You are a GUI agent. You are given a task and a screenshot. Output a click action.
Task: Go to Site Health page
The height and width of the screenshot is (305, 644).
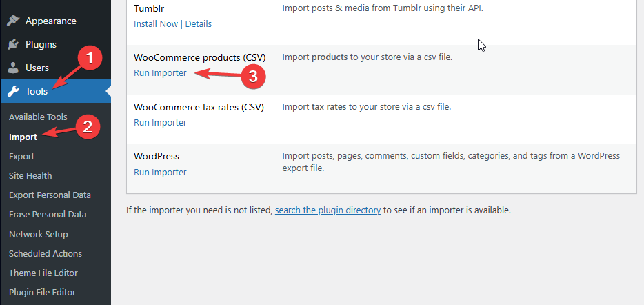click(x=30, y=175)
